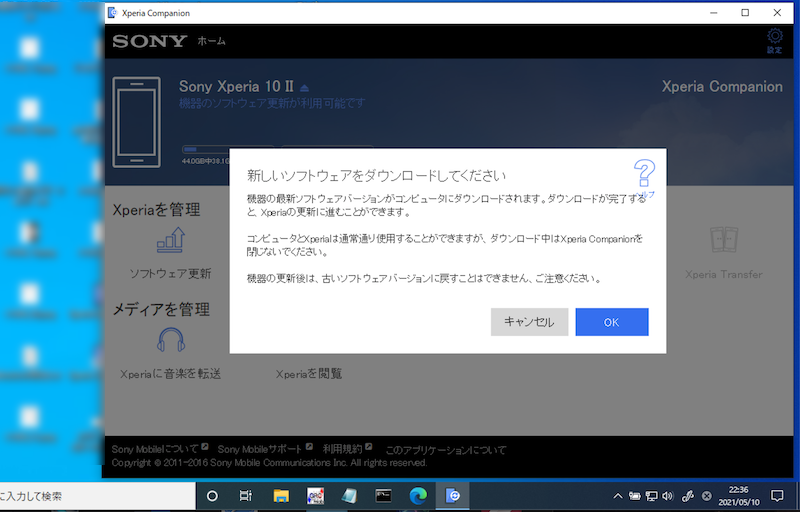Click the phone device thumbnail image
Image resolution: width=800 pixels, height=512 pixels.
[x=135, y=122]
